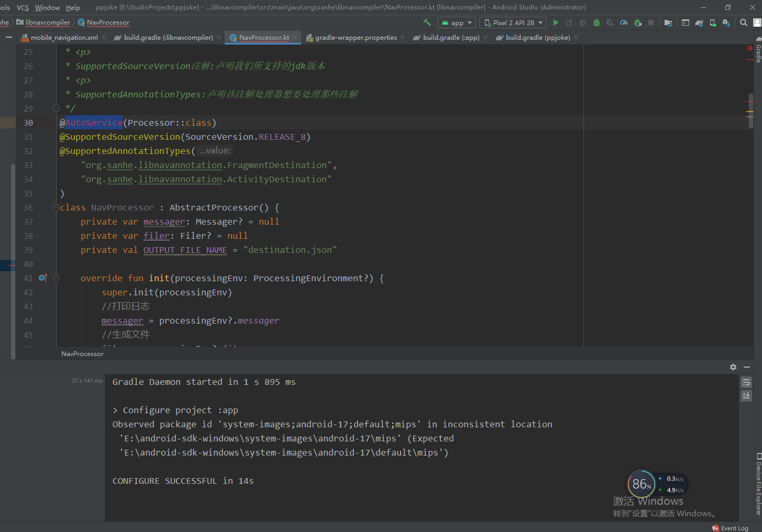The width and height of the screenshot is (762, 532).
Task: Click "destination.json" string literal
Action: tap(290, 250)
